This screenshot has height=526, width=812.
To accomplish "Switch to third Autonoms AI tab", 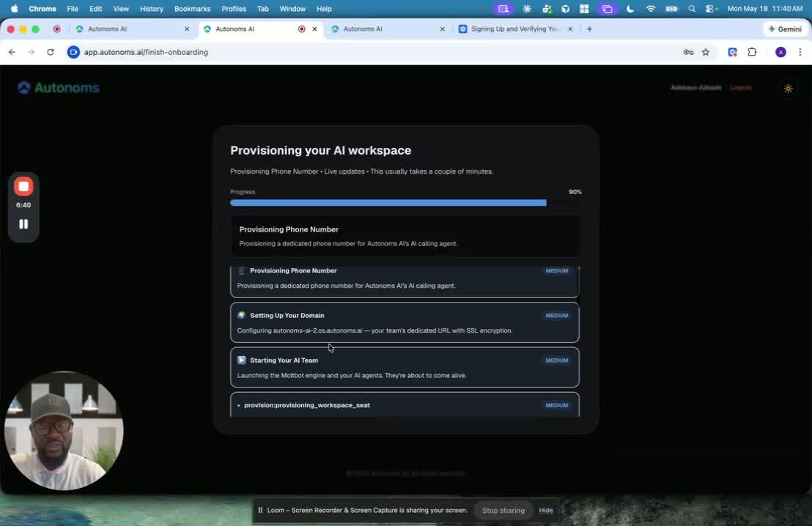I will tap(388, 29).
